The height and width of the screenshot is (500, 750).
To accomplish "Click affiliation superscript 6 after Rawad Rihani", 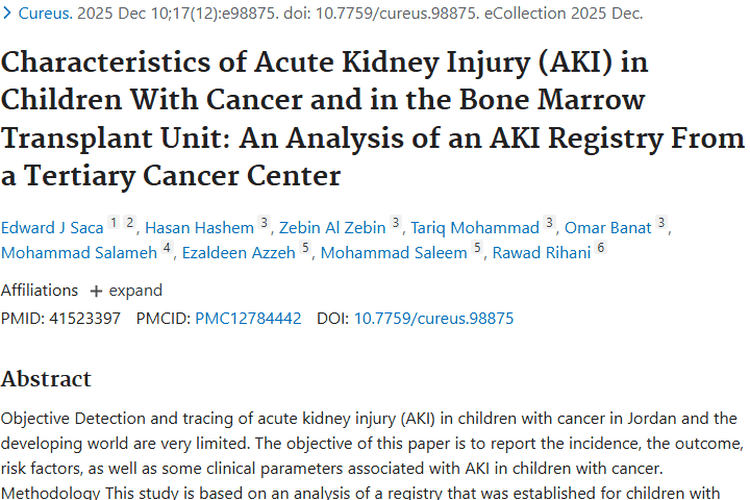I will coord(601,248).
